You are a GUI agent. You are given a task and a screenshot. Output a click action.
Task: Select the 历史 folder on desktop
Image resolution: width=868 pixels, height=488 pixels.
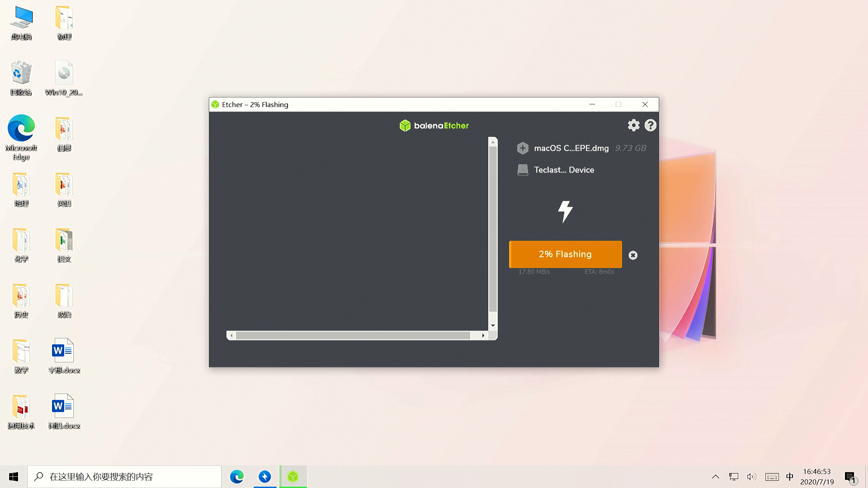pyautogui.click(x=21, y=301)
